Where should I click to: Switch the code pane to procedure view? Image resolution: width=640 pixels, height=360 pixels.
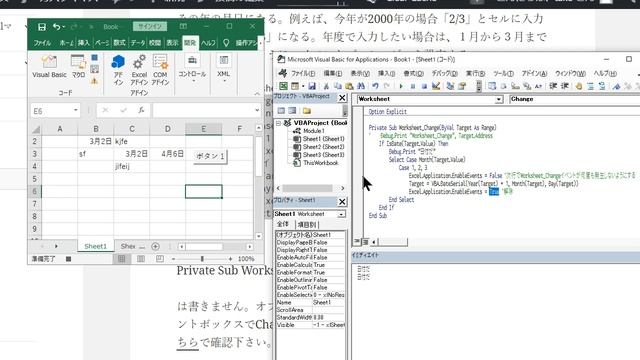(x=357, y=242)
